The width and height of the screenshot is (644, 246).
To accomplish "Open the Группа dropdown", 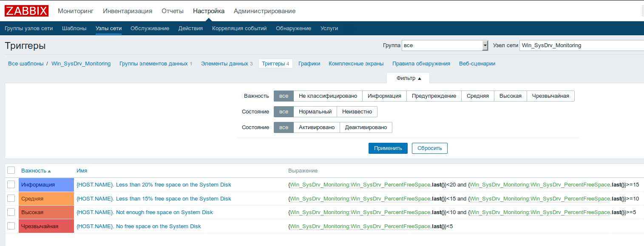I will point(445,45).
